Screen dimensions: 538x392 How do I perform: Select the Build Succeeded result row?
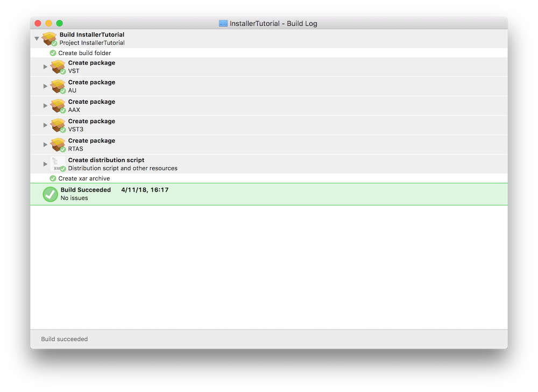(x=269, y=194)
